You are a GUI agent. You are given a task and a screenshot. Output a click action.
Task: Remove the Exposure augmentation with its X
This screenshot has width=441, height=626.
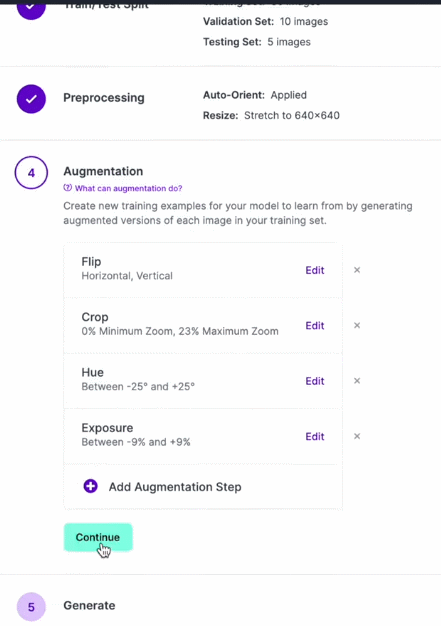[357, 436]
